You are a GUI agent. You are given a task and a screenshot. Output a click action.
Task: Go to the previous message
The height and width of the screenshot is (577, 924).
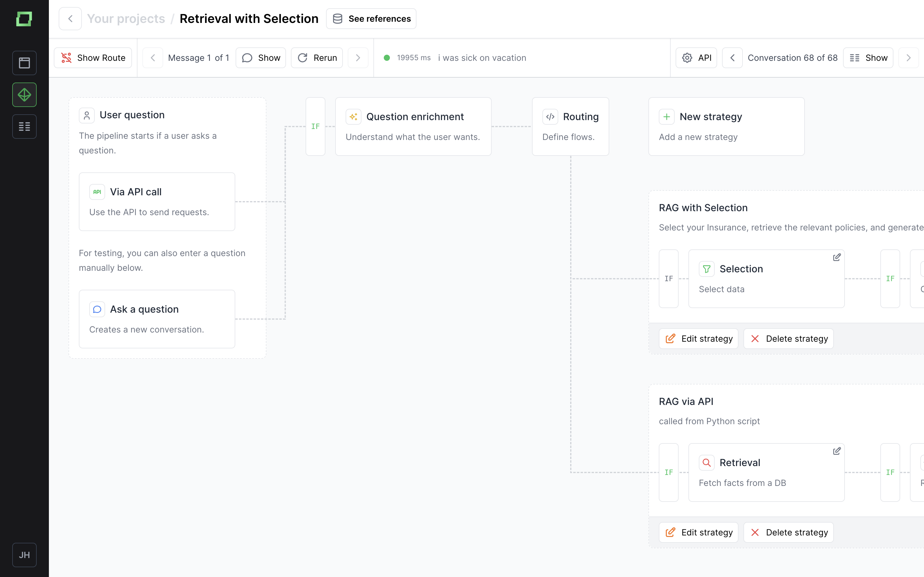(x=152, y=58)
